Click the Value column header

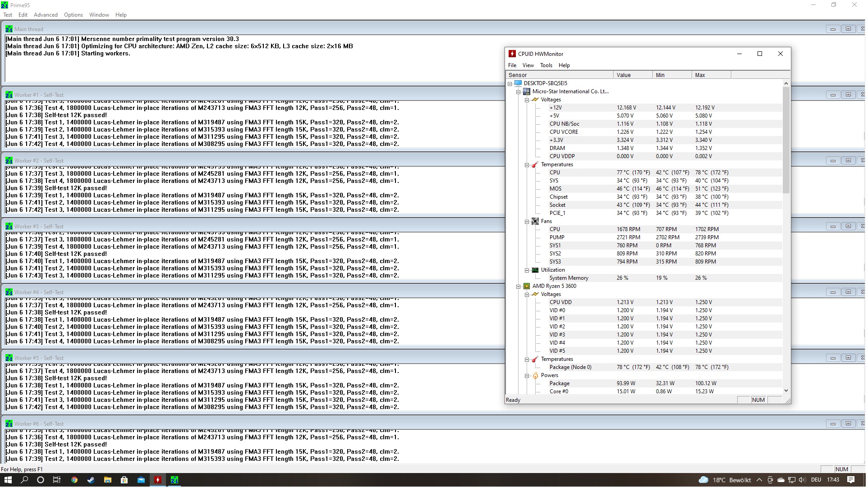[632, 75]
